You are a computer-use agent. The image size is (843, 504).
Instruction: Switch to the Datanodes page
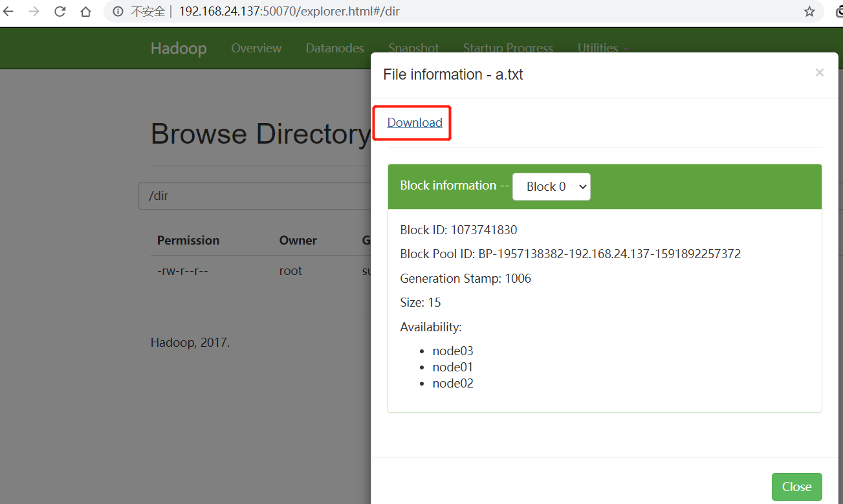tap(334, 48)
